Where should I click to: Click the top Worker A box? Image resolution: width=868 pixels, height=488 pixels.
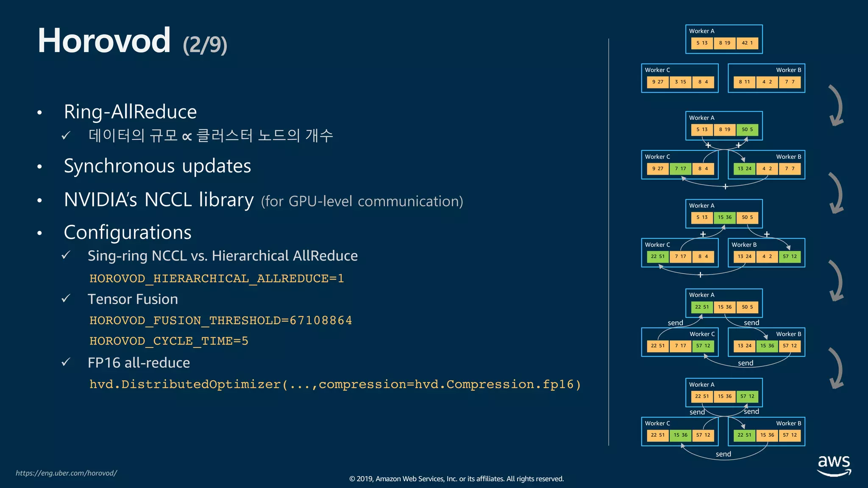click(x=724, y=39)
